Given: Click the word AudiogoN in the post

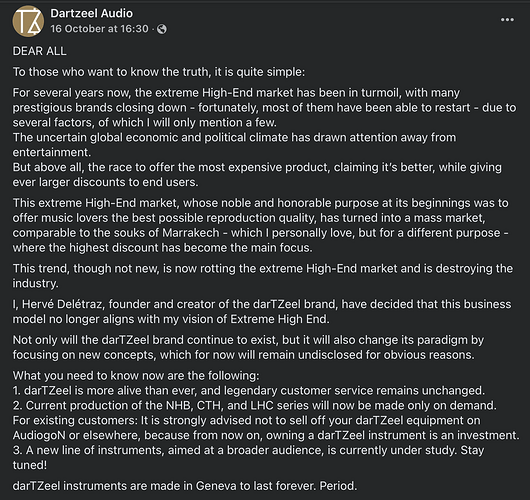Looking at the screenshot, I should click(x=39, y=435).
